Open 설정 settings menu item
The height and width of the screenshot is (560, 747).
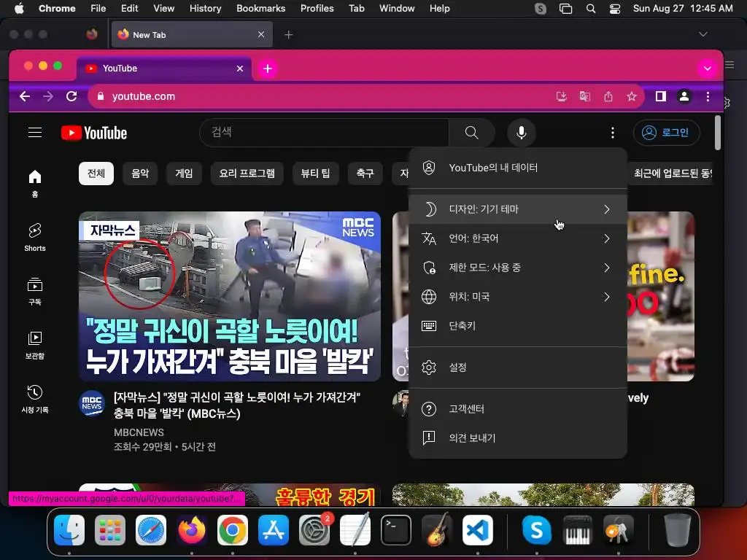click(x=518, y=367)
